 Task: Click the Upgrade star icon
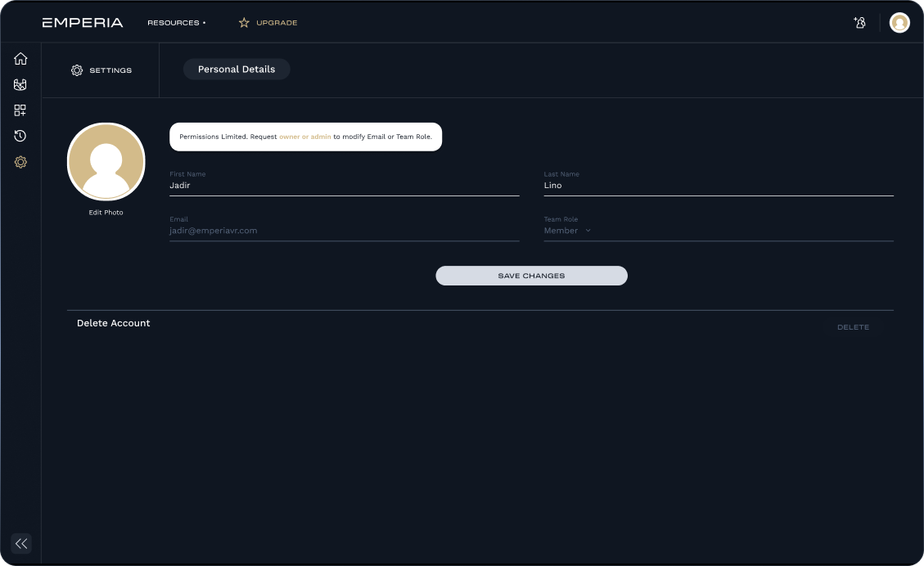point(244,23)
